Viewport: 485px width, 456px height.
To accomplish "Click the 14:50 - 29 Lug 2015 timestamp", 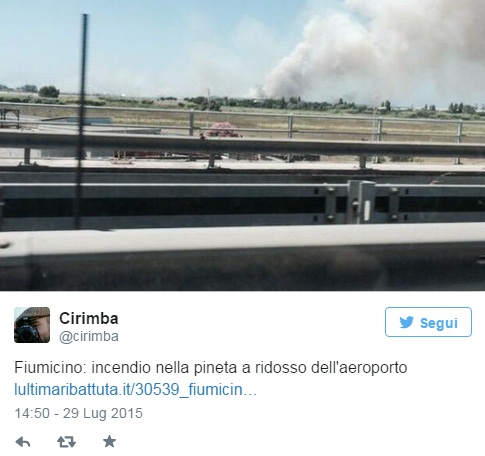I will pyautogui.click(x=78, y=413).
